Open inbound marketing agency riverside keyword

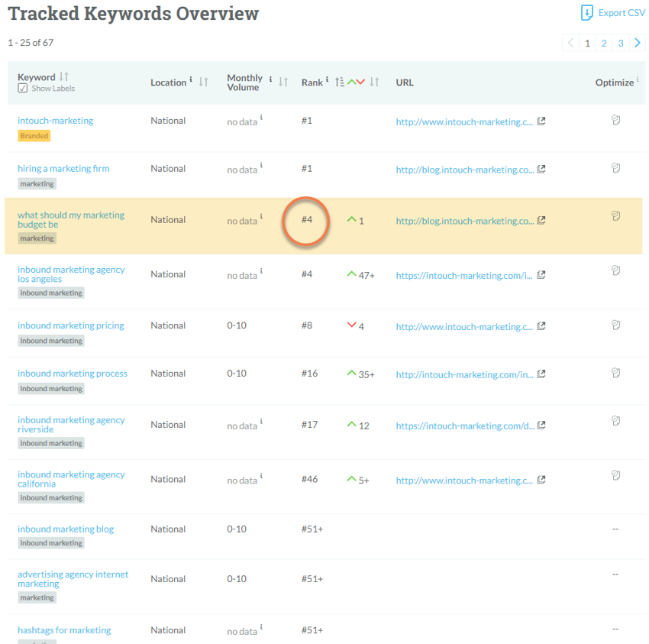pos(71,425)
